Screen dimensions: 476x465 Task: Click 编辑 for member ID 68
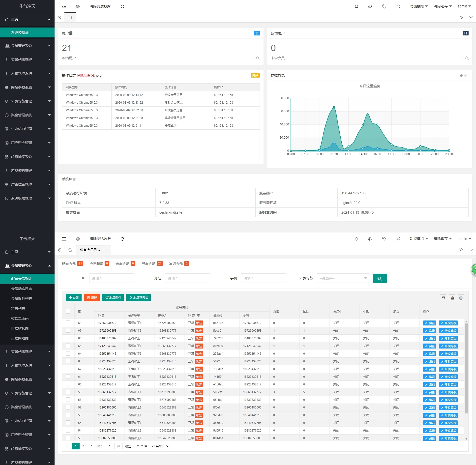(429, 323)
